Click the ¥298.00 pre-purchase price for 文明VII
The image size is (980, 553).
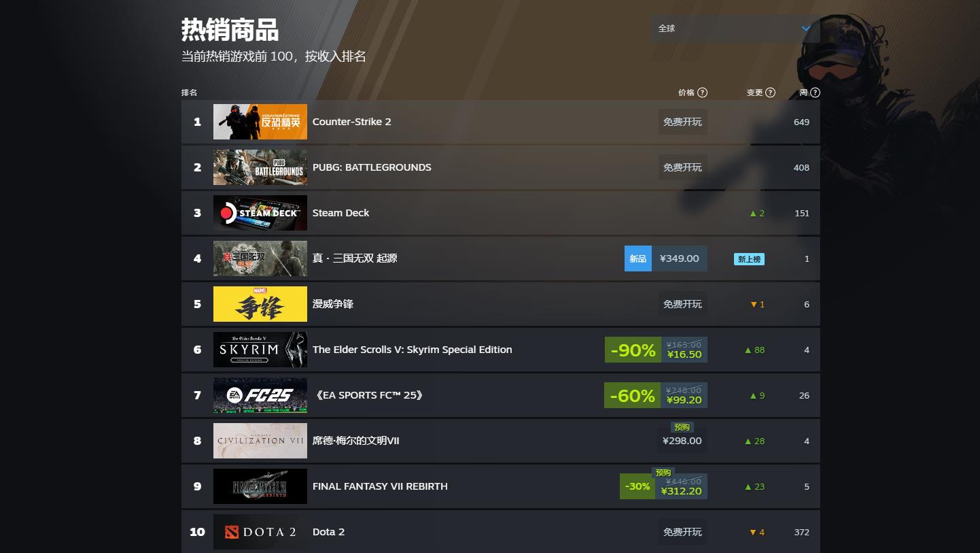pos(682,441)
